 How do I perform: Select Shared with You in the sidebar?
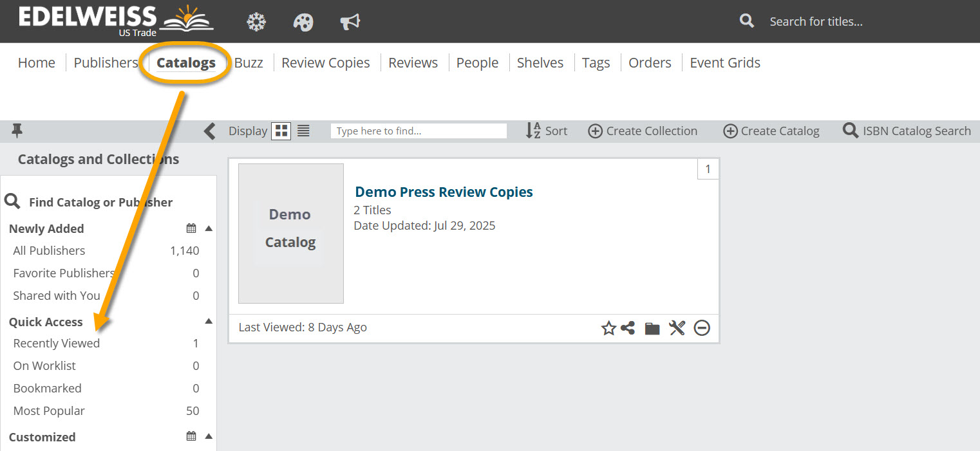pos(57,296)
